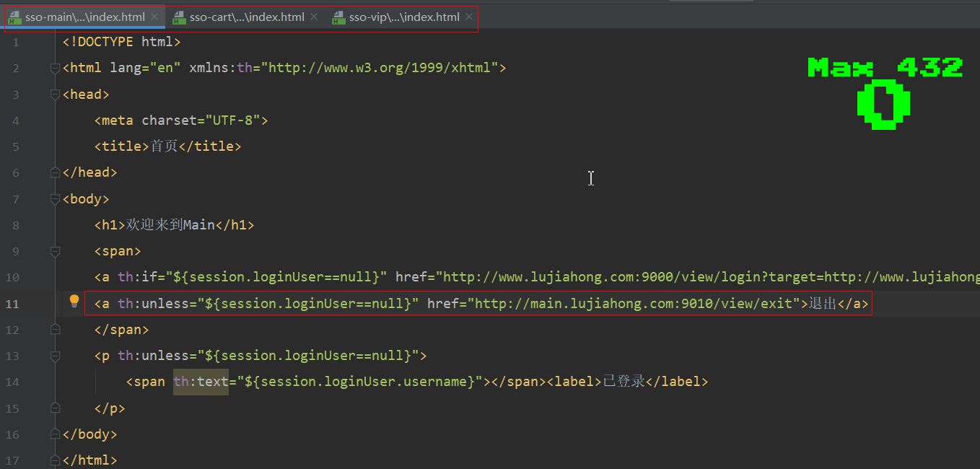This screenshot has width=980, height=469.
Task: Fold the span block at line 9
Action: 55,252
